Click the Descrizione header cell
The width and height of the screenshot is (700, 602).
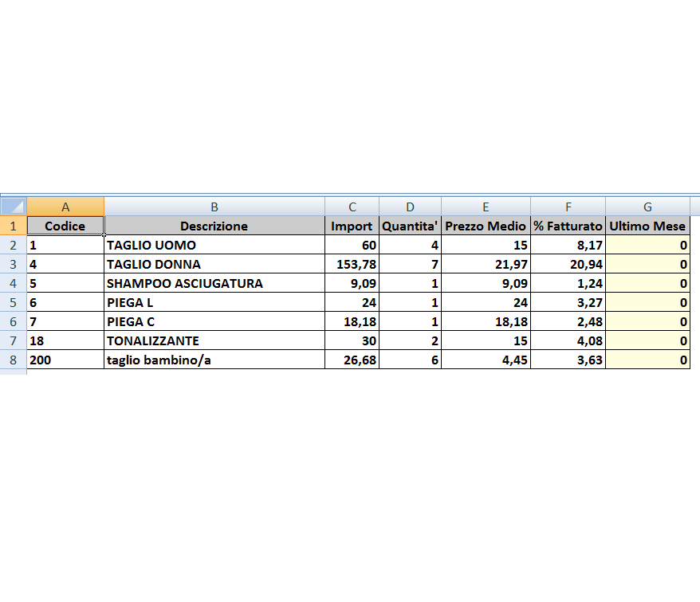point(214,226)
